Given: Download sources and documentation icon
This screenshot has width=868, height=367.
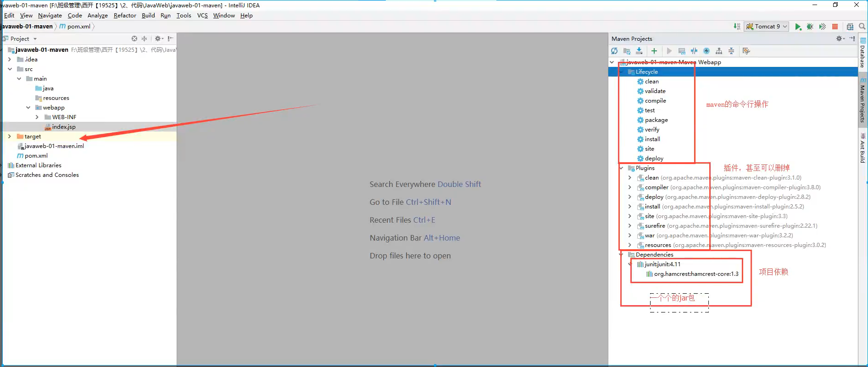Looking at the screenshot, I should coord(639,51).
